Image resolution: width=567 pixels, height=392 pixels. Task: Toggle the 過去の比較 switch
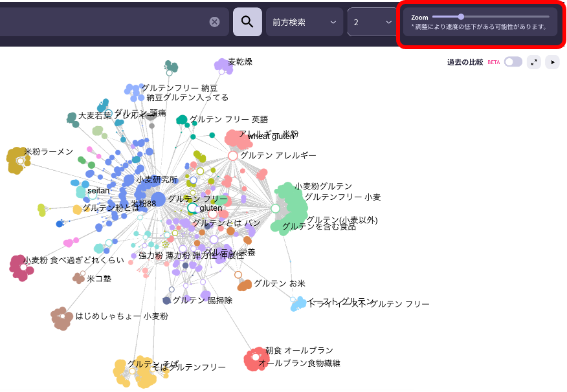pyautogui.click(x=513, y=62)
